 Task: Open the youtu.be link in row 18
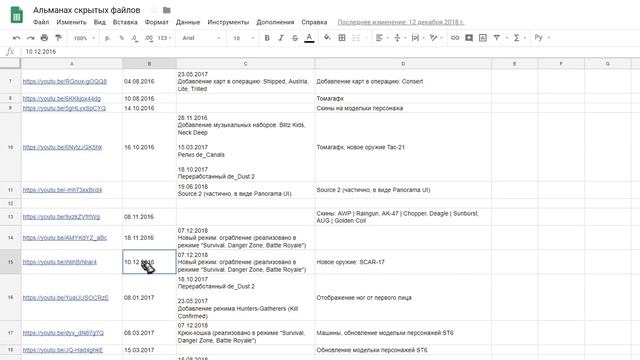[x=62, y=350]
